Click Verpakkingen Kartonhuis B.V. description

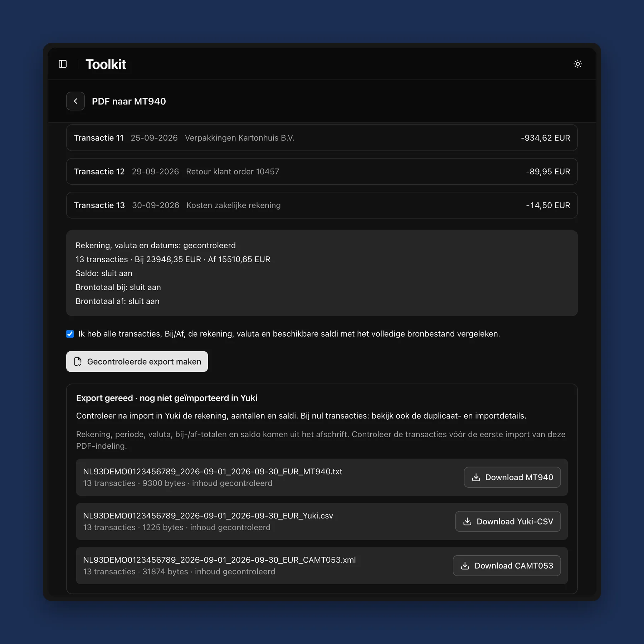239,138
